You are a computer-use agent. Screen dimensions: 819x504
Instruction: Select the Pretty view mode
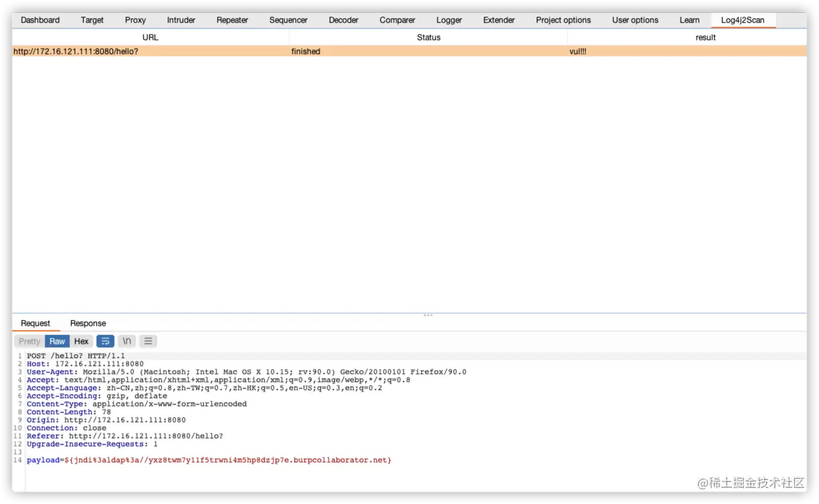pos(29,341)
